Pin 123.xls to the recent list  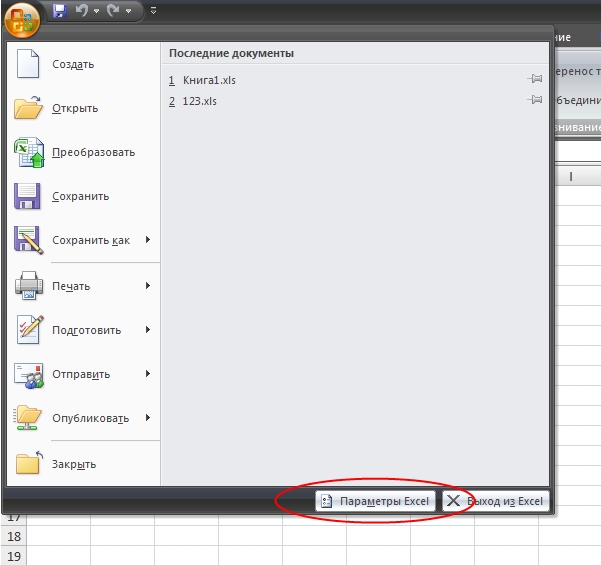pos(535,100)
